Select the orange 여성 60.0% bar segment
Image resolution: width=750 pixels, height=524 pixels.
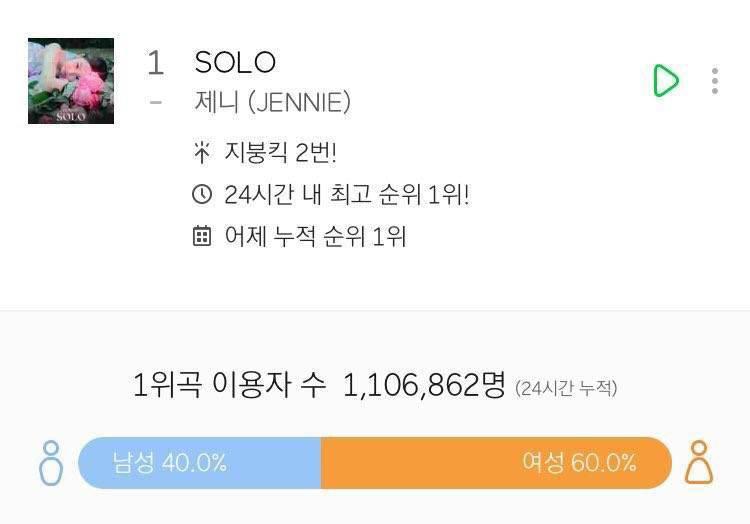[x=496, y=463]
